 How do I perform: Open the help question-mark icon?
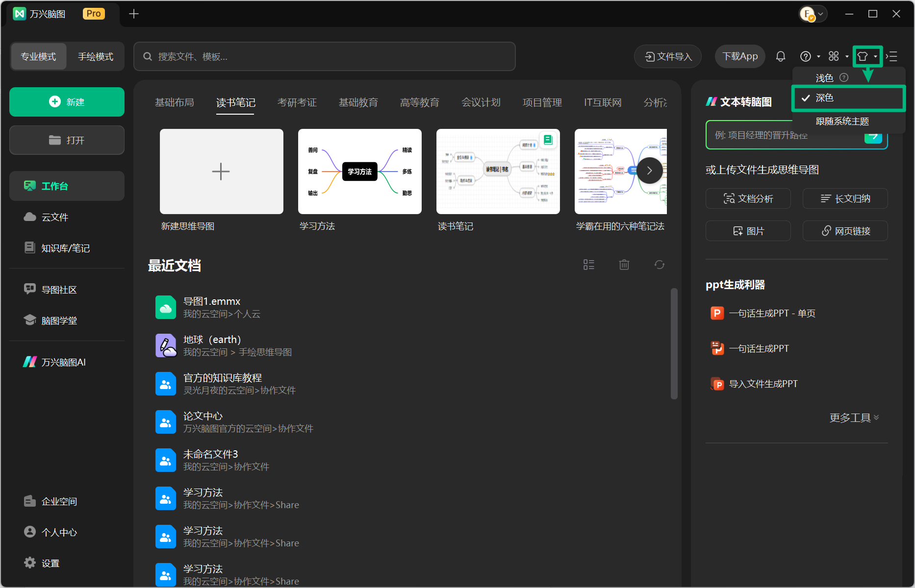point(805,56)
